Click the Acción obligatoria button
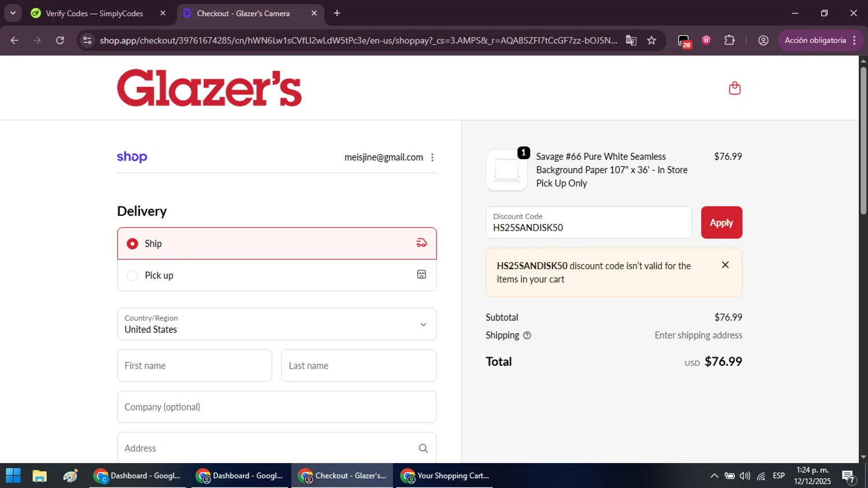868x488 pixels. click(x=821, y=41)
